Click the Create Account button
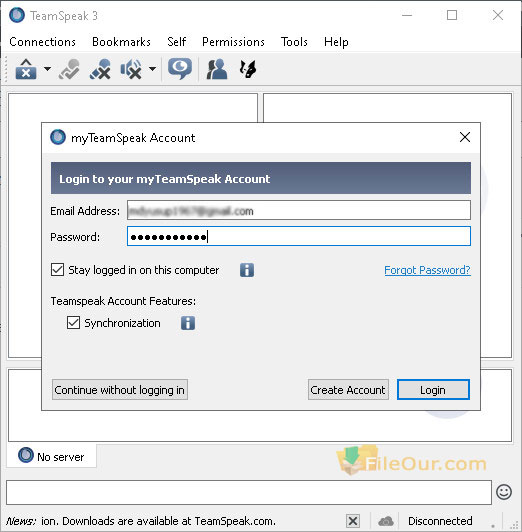The height and width of the screenshot is (532, 522). click(x=348, y=390)
